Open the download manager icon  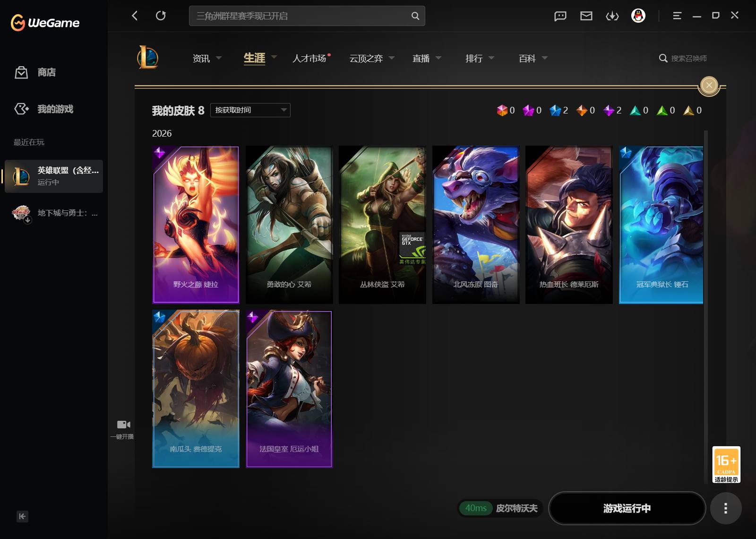click(x=612, y=16)
